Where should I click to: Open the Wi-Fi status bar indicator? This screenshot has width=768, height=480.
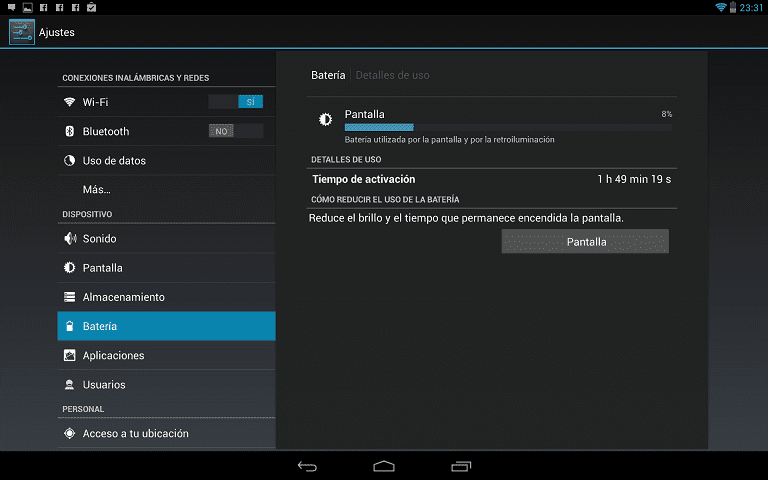(x=720, y=7)
